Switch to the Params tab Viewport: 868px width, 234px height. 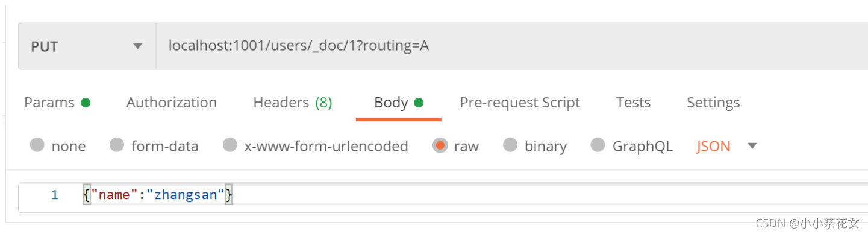(57, 103)
